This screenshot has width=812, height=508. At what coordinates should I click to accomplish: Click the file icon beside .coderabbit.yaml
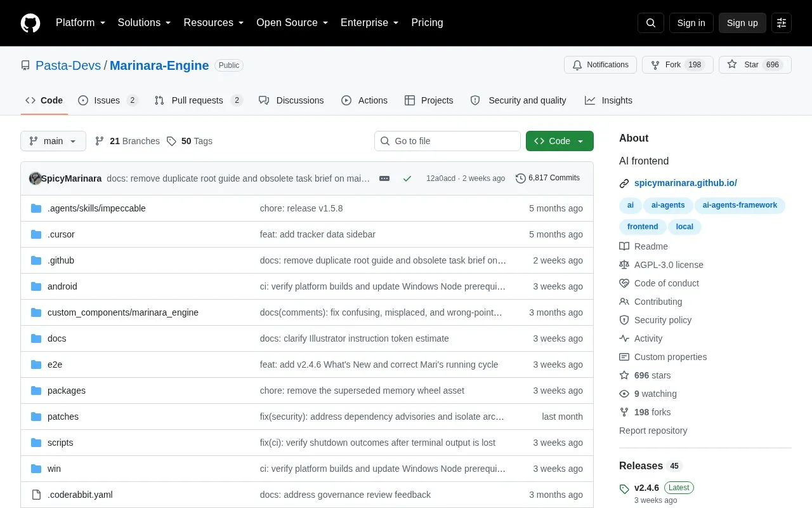click(36, 495)
